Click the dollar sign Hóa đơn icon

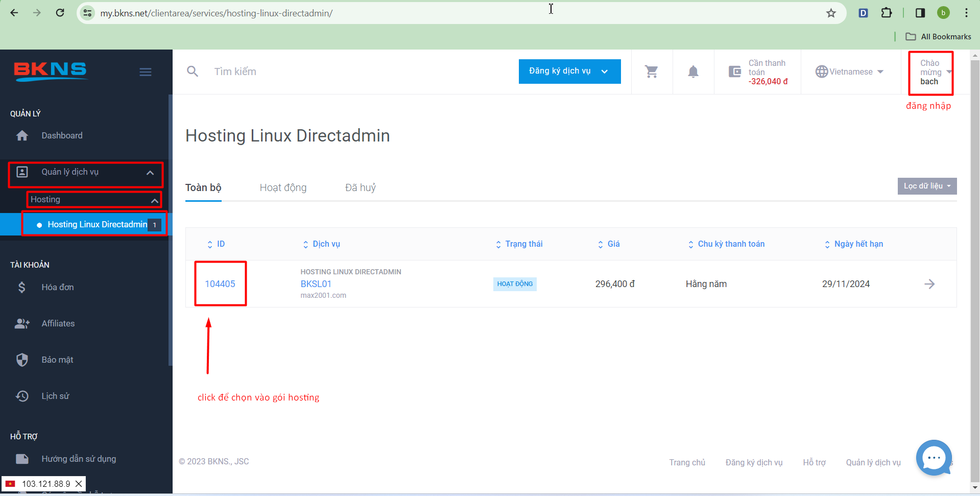click(x=21, y=287)
